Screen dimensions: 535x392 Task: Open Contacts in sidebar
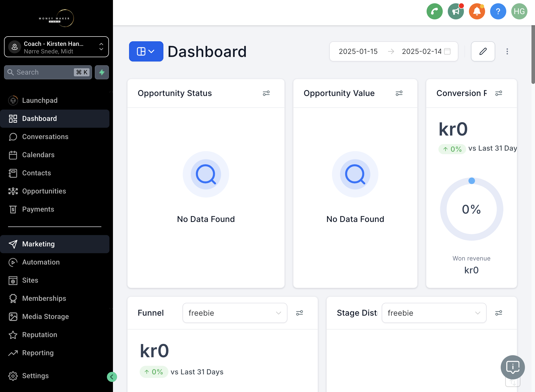point(55,173)
